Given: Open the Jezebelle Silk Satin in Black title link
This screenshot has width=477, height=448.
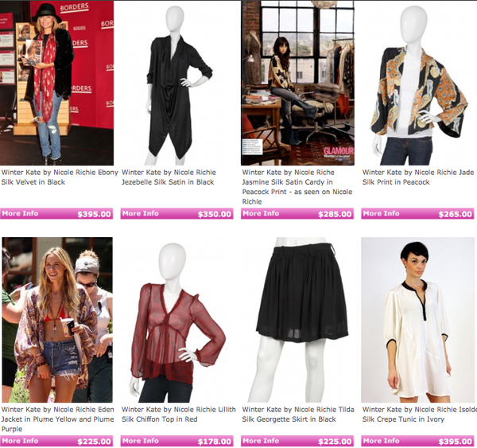Looking at the screenshot, I should click(x=169, y=177).
